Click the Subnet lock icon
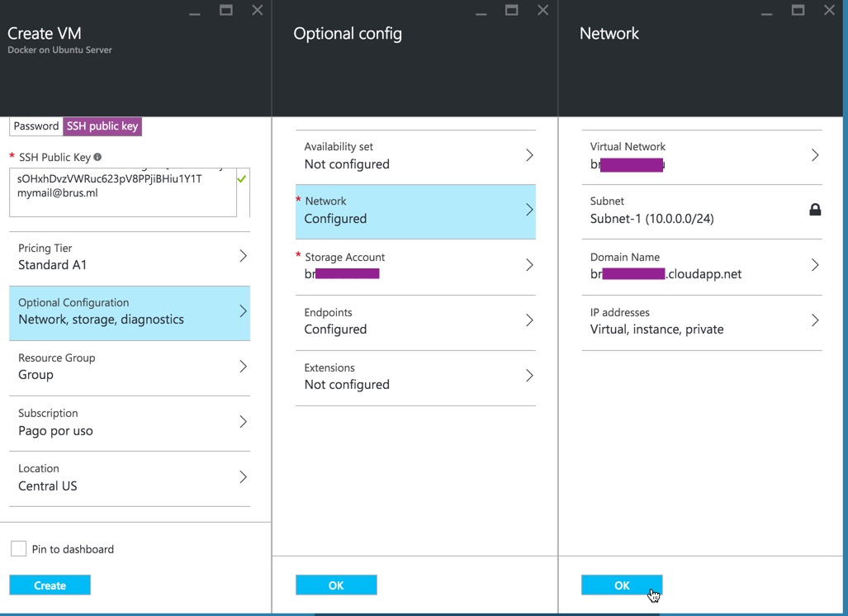848x616 pixels. (x=814, y=210)
